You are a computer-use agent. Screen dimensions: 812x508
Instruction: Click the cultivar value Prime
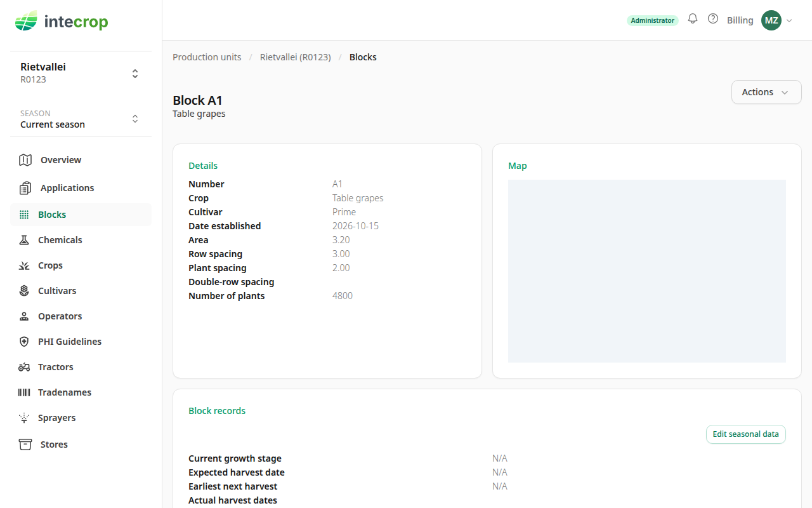344,212
